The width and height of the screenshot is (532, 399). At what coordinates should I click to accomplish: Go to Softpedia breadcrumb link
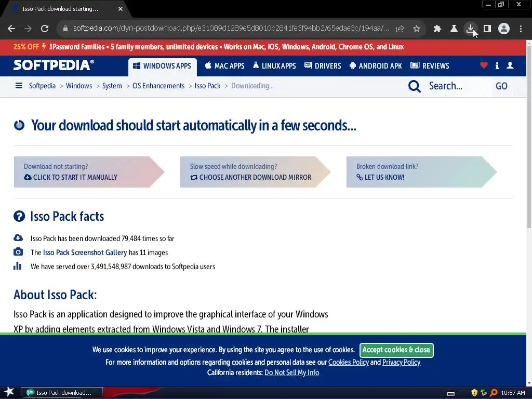[43, 86]
